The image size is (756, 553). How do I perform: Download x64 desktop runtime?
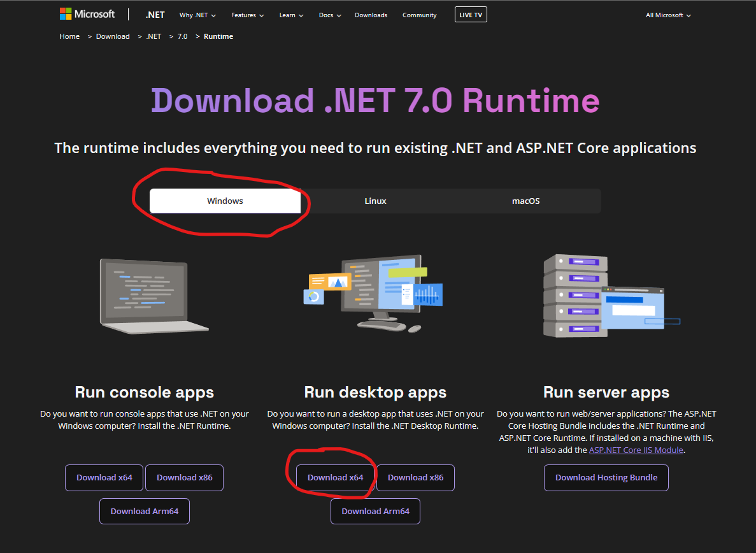[335, 478]
